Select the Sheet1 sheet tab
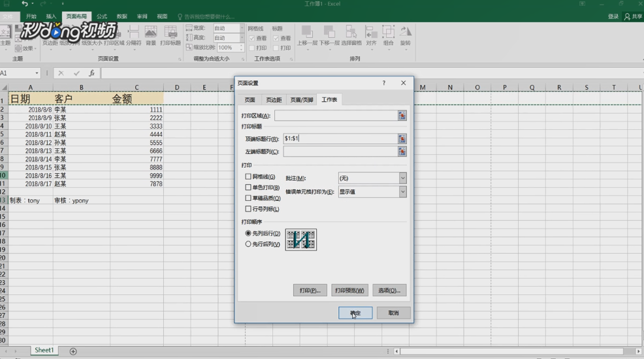Image resolution: width=644 pixels, height=359 pixels. pos(44,351)
